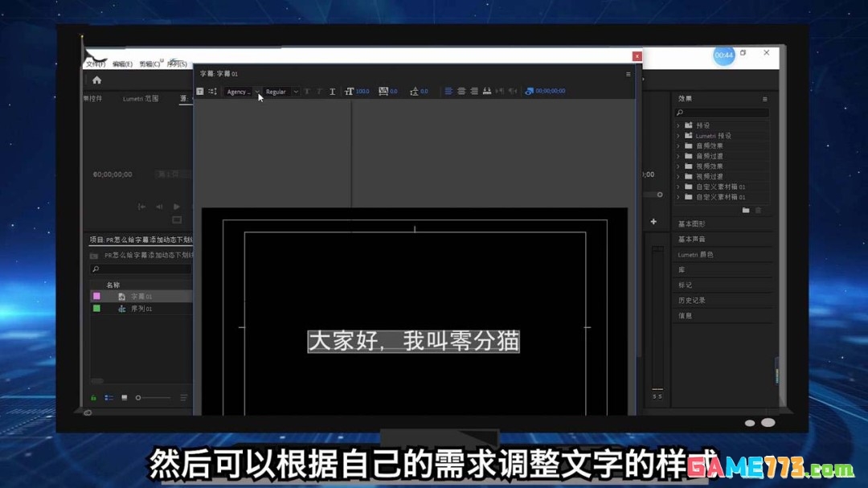Viewport: 868px width, 488px height.
Task: Switch to the 基本图形 panel
Action: (x=690, y=223)
